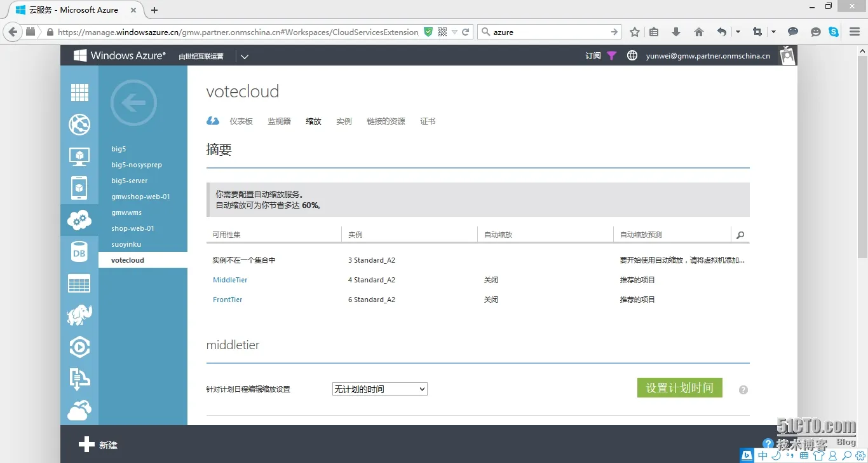Open the browser hamburger menu
Screen dimensions: 868x463
click(x=854, y=32)
